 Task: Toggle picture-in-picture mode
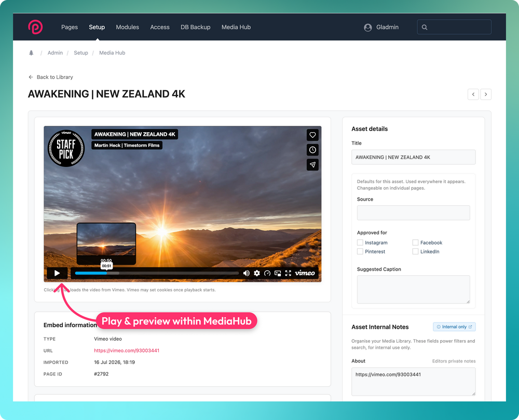pyautogui.click(x=278, y=273)
